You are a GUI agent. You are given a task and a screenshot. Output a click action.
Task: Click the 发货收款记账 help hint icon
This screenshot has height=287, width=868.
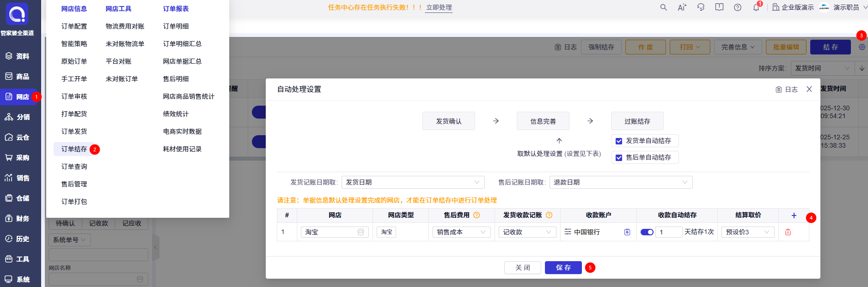click(x=549, y=215)
